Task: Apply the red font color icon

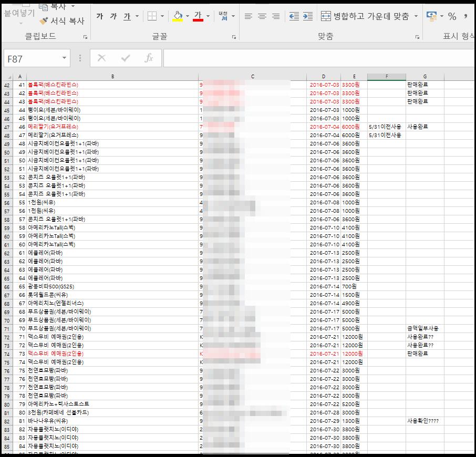Action: 198,17
